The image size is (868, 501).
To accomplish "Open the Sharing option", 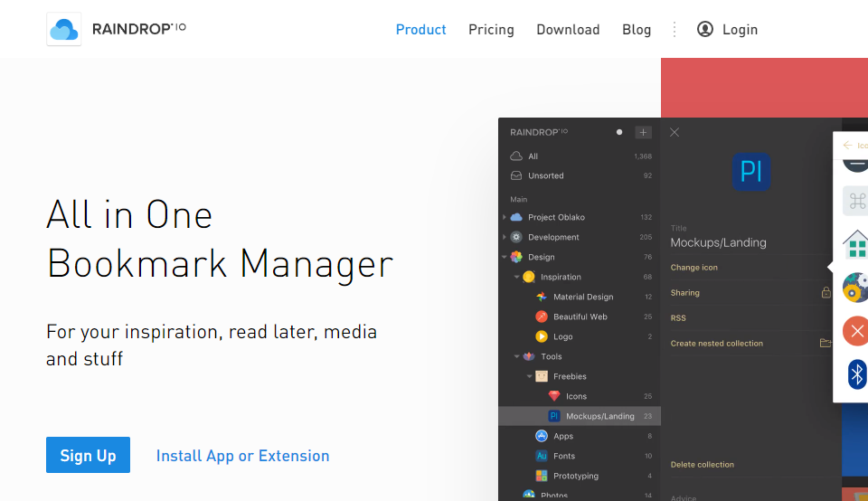I will click(684, 293).
